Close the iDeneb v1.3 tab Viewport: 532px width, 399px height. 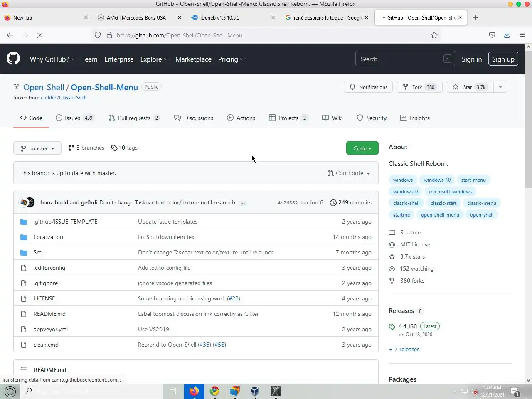point(273,18)
